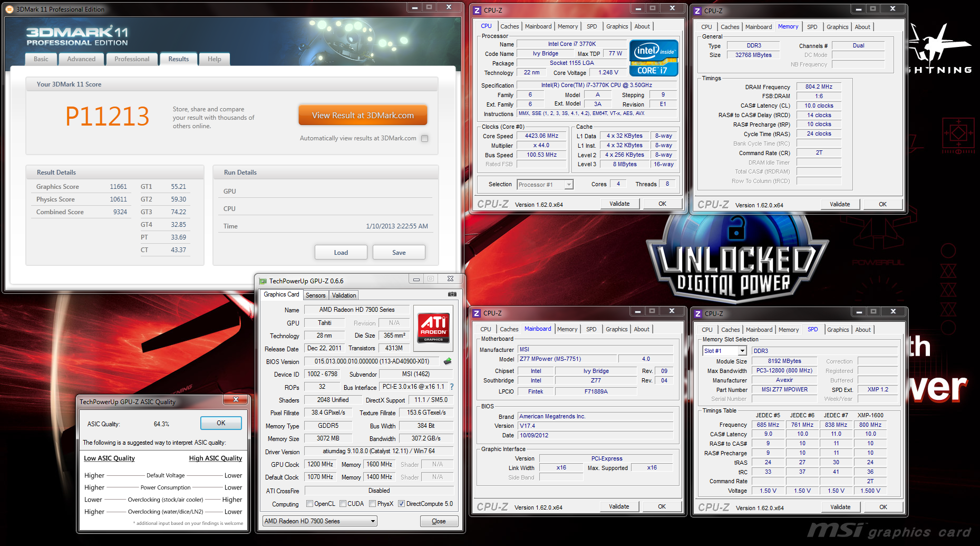Click the BIOS Date value 10/09/2012
Image resolution: width=980 pixels, height=546 pixels.
[x=596, y=435]
